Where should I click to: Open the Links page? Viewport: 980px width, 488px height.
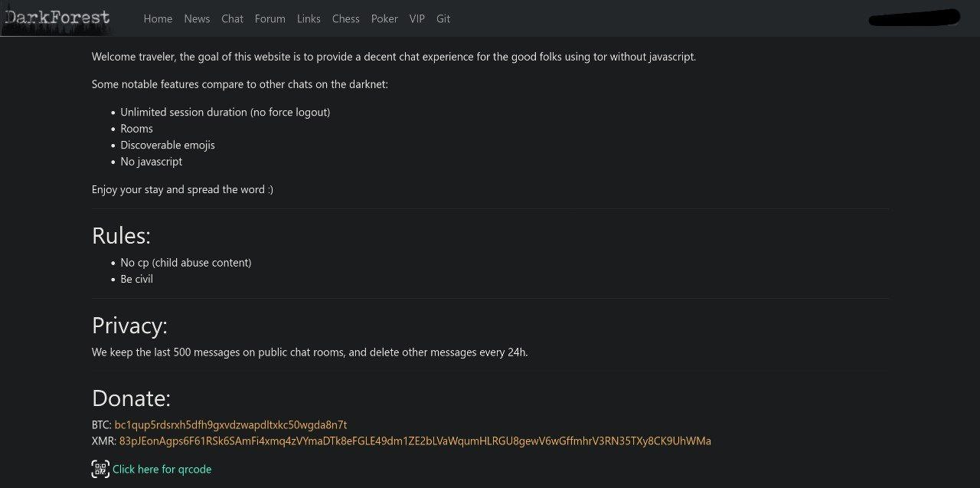(309, 18)
